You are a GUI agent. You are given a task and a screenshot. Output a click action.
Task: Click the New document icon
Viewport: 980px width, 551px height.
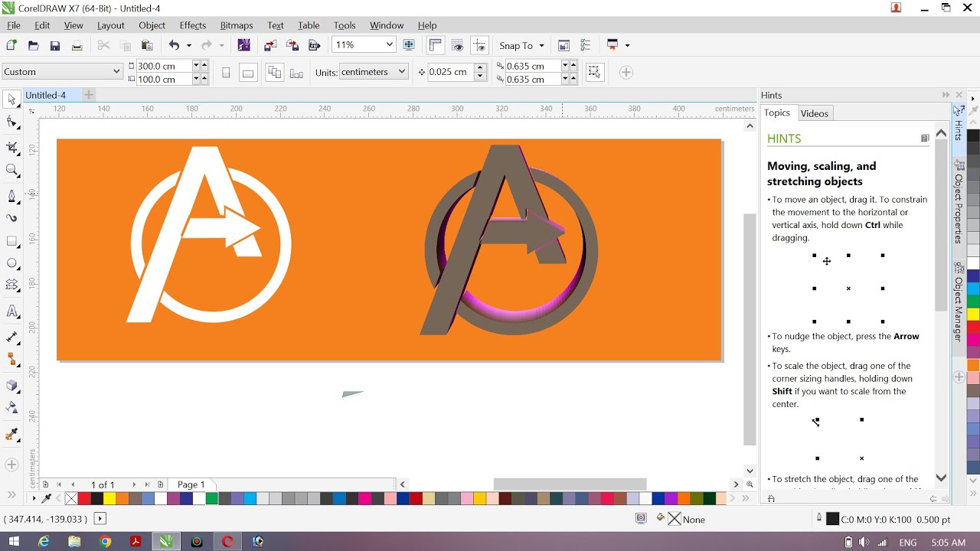point(11,45)
